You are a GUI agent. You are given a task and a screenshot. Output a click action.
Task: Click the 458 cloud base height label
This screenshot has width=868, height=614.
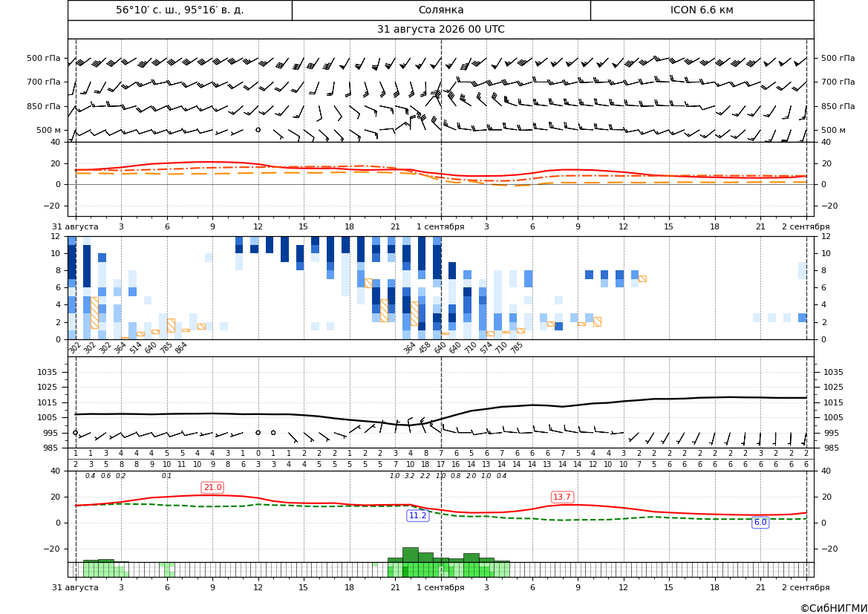(x=424, y=347)
